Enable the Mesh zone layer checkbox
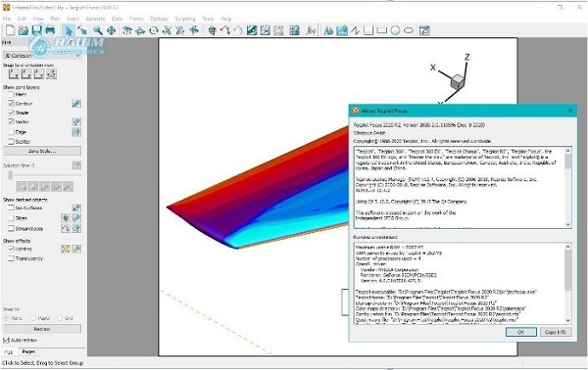Screen dimensions: 588x370 pyautogui.click(x=11, y=94)
